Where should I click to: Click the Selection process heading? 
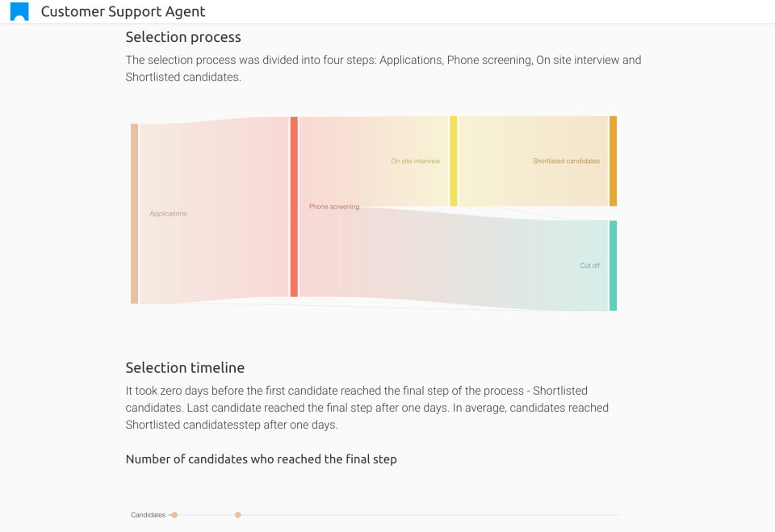[183, 37]
